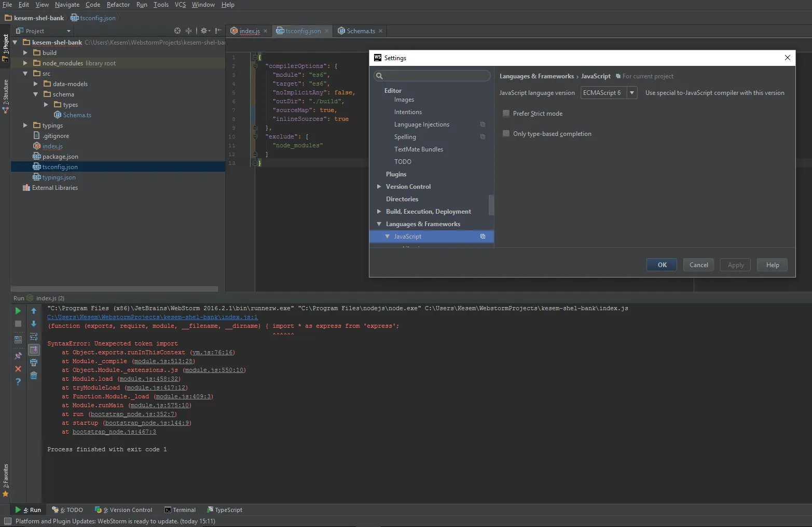
Task: Enable Prefer Strict mode checkbox
Action: [x=506, y=114]
